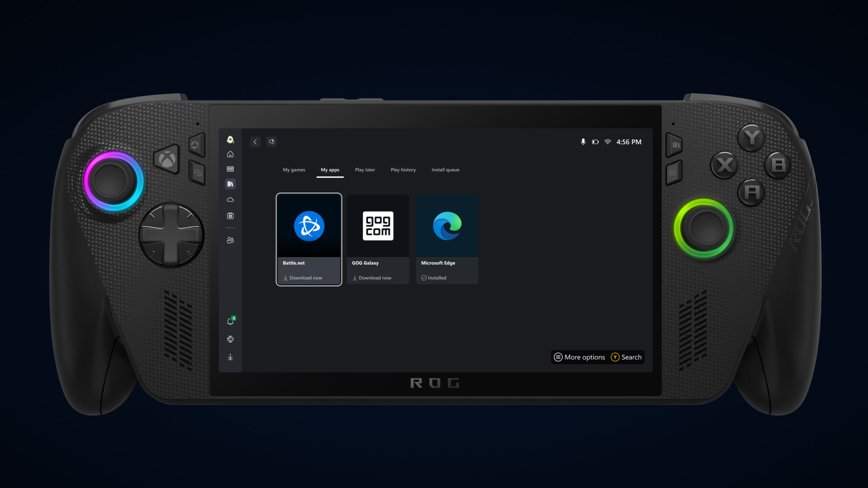
Task: Click Download now under Battle.net
Action: pyautogui.click(x=303, y=277)
